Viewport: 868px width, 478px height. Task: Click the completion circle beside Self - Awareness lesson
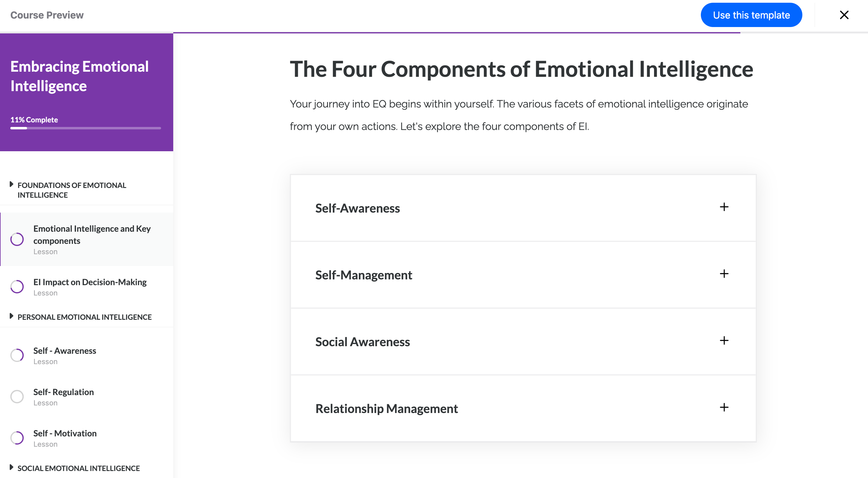click(x=17, y=355)
